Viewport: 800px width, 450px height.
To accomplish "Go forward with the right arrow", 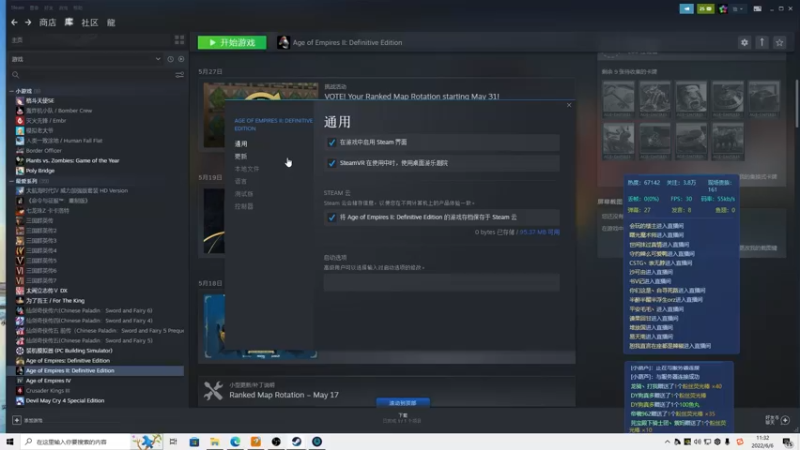I will (x=28, y=22).
